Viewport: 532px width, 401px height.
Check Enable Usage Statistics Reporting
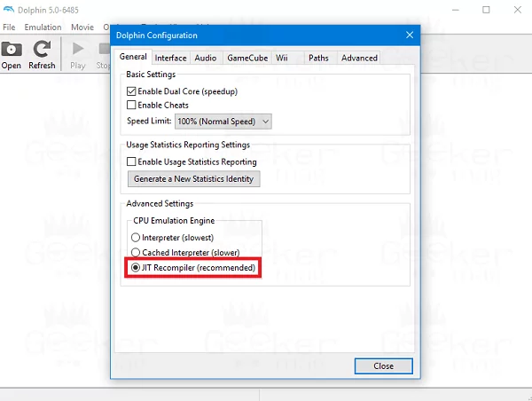coord(131,161)
